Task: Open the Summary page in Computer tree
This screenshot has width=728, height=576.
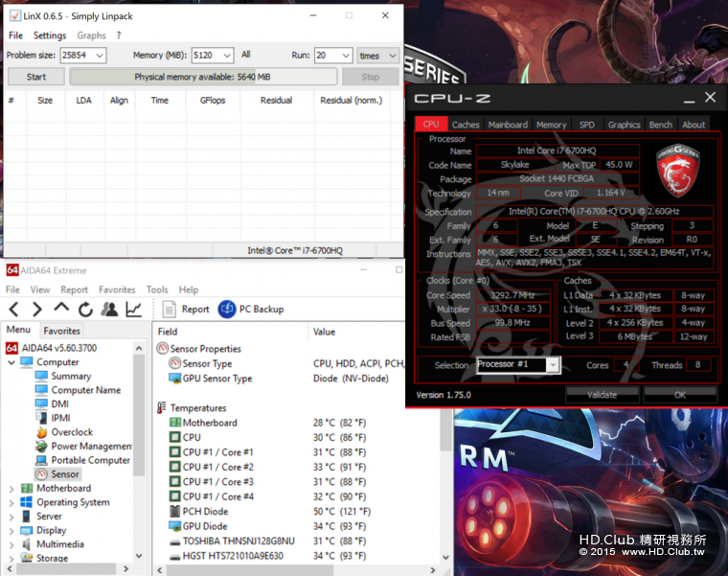Action: pyautogui.click(x=71, y=376)
